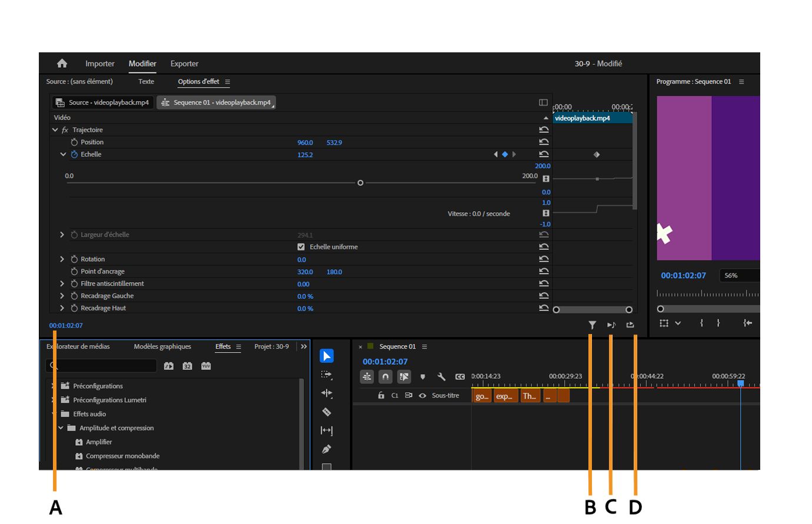The height and width of the screenshot is (524, 812).
Task: Show overflow panels with double chevron
Action: [x=304, y=347]
